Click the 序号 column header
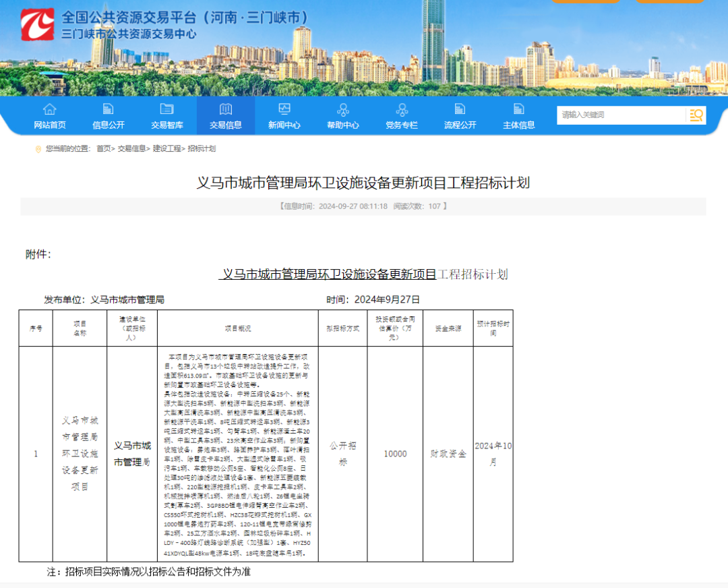This screenshot has height=588, width=728. (x=36, y=328)
